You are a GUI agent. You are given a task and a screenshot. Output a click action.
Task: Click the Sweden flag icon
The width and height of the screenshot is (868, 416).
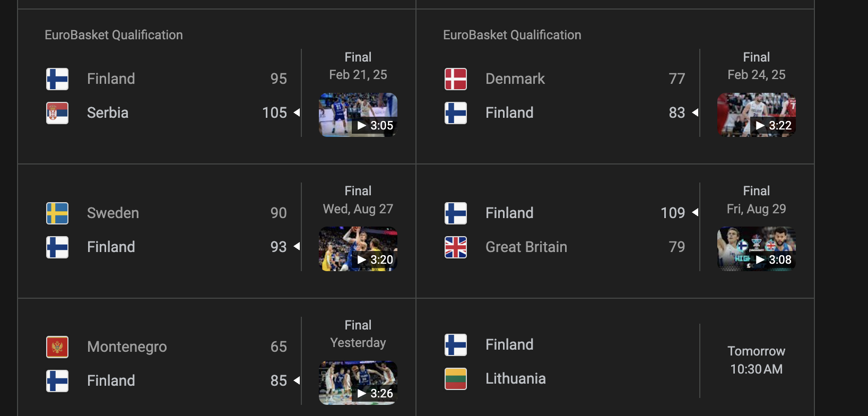(x=57, y=213)
